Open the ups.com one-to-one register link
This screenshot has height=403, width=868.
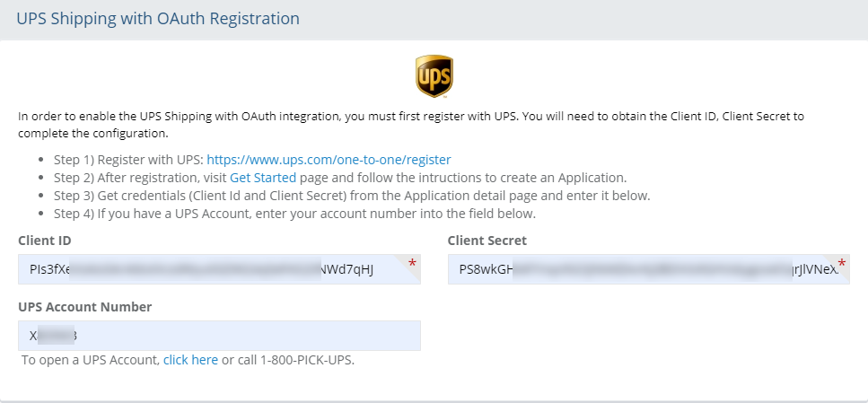click(329, 160)
